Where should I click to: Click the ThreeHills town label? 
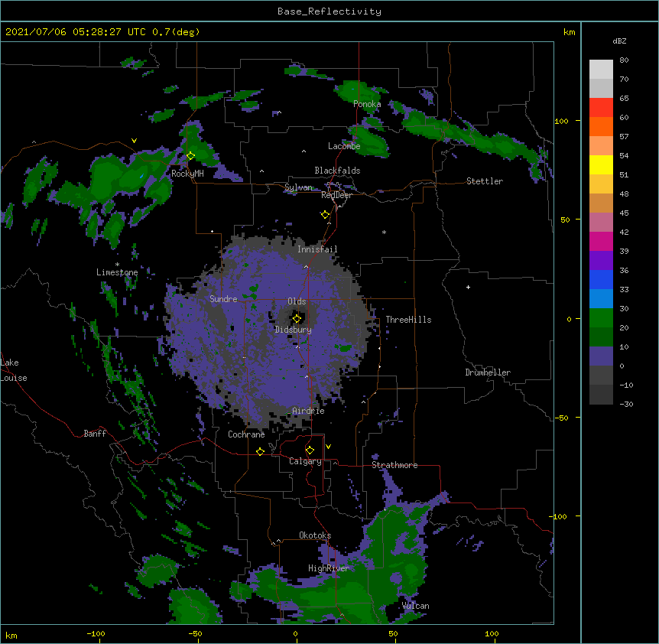pos(408,320)
